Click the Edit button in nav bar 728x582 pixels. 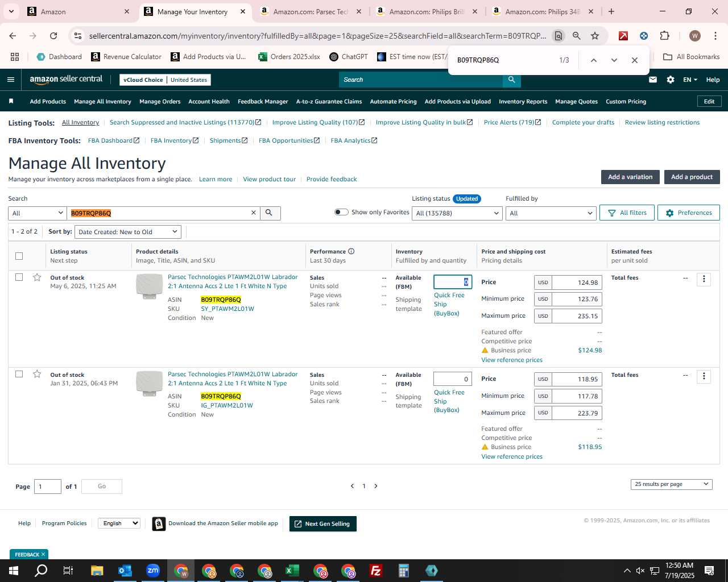tap(709, 101)
